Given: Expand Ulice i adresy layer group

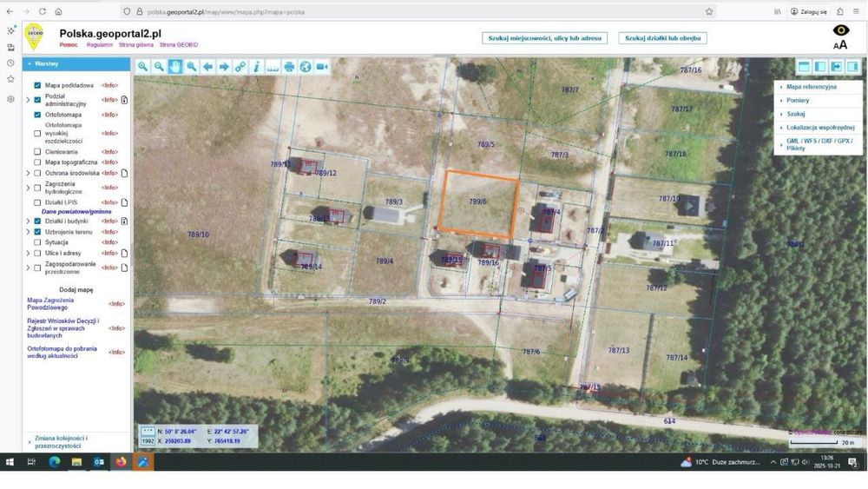Looking at the screenshot, I should coord(29,253).
